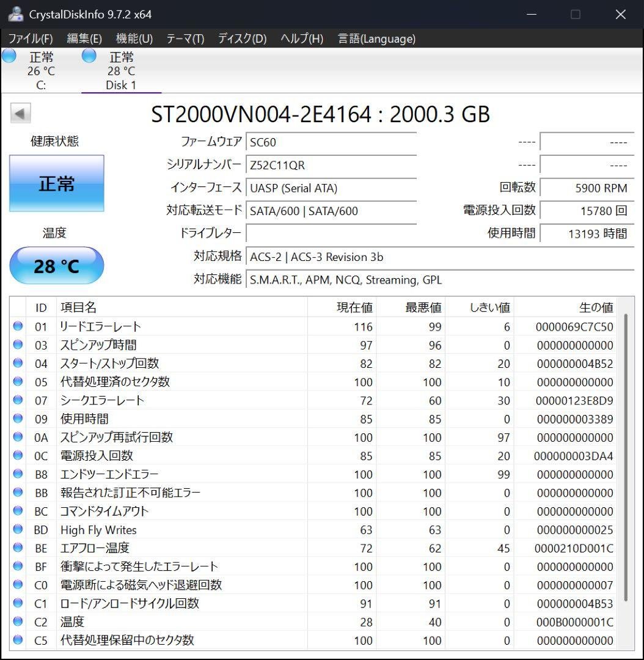Click the 28 °C temperature button
The image size is (644, 660).
click(57, 266)
